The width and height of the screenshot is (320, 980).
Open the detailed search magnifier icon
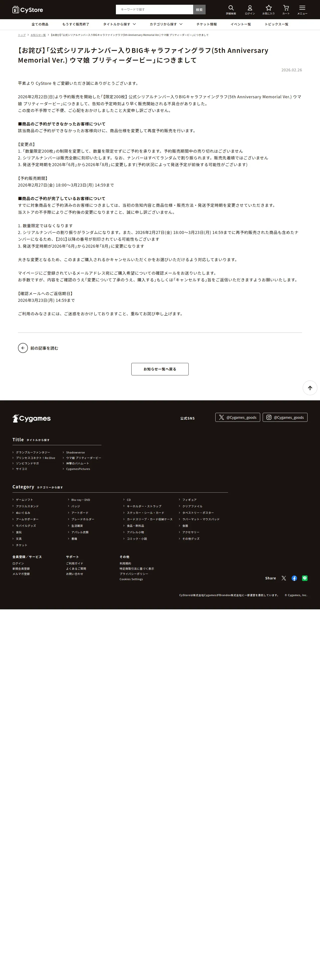point(231,9)
